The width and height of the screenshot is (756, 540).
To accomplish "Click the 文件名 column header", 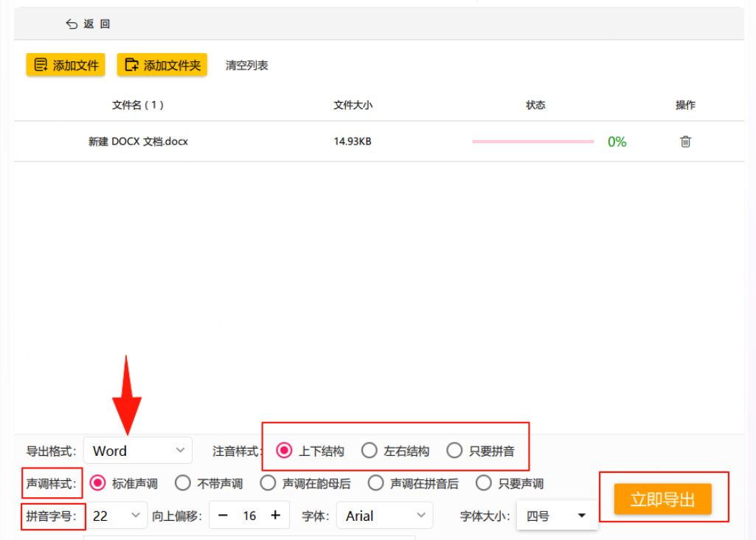I will coord(138,105).
